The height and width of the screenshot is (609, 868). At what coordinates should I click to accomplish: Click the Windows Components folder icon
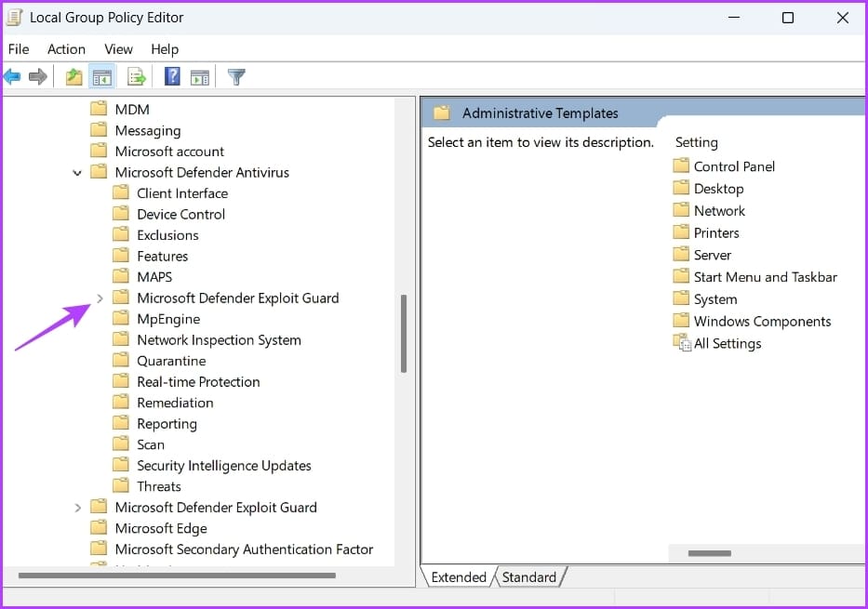681,320
